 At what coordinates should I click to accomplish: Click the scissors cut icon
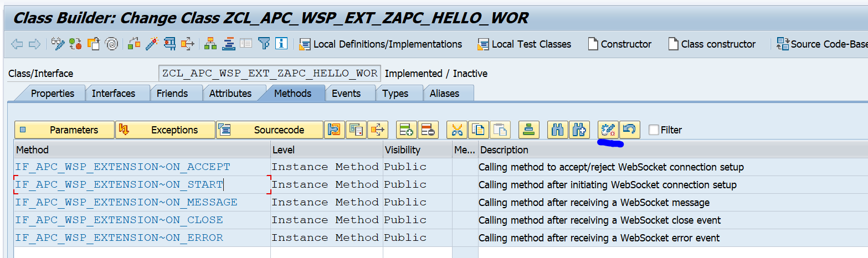(x=456, y=130)
